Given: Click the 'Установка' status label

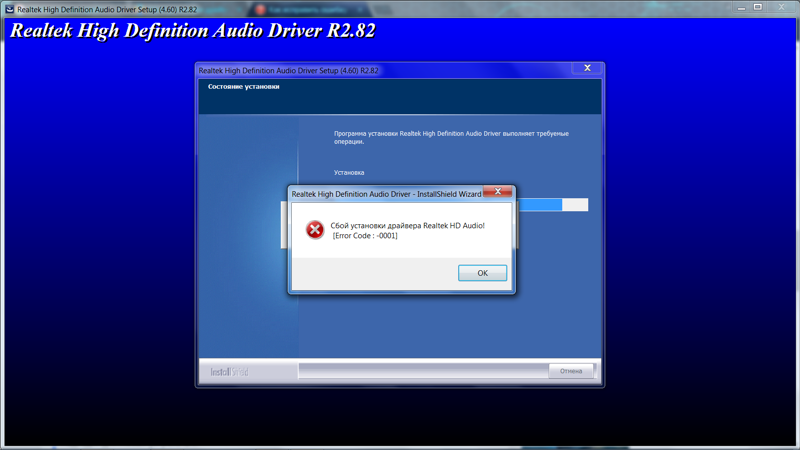Looking at the screenshot, I should pos(349,172).
